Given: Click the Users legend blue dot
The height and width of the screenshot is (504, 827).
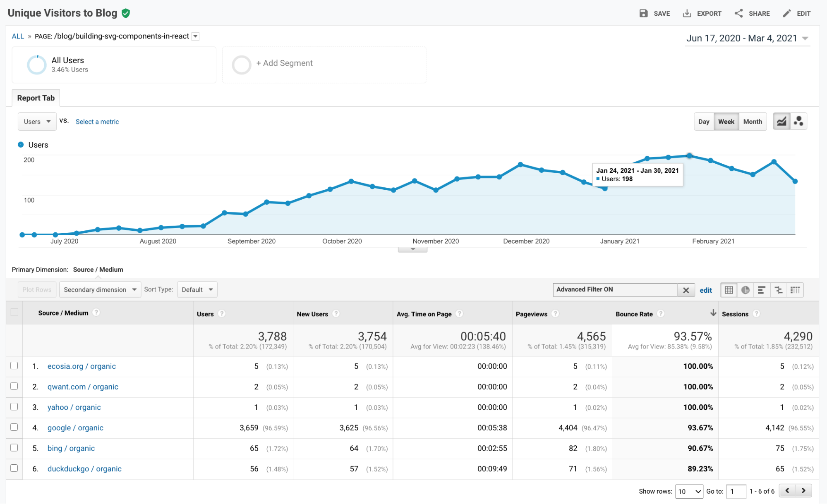Looking at the screenshot, I should (21, 145).
